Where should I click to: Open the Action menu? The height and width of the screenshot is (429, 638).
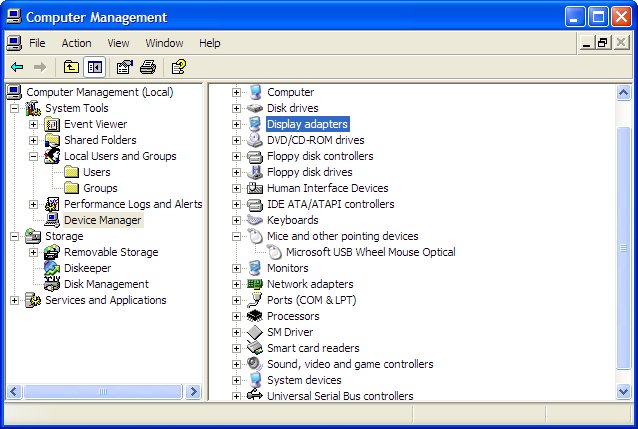point(76,43)
